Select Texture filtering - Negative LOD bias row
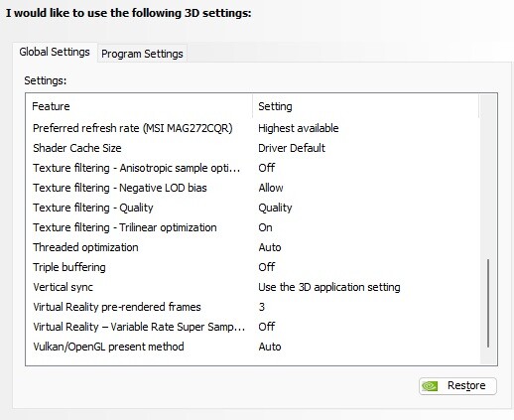The width and height of the screenshot is (514, 420). (252, 188)
